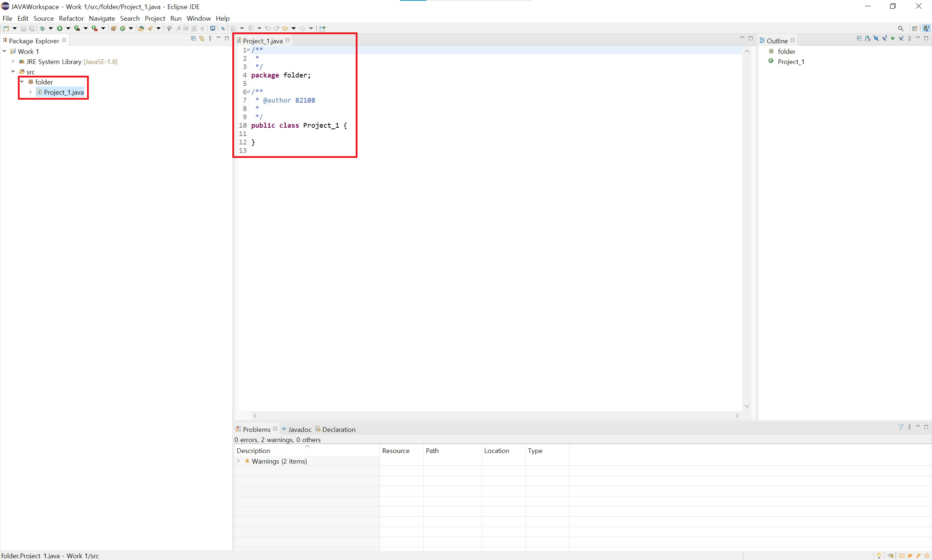Open the Refactor menu
The height and width of the screenshot is (560, 932).
tap(71, 18)
